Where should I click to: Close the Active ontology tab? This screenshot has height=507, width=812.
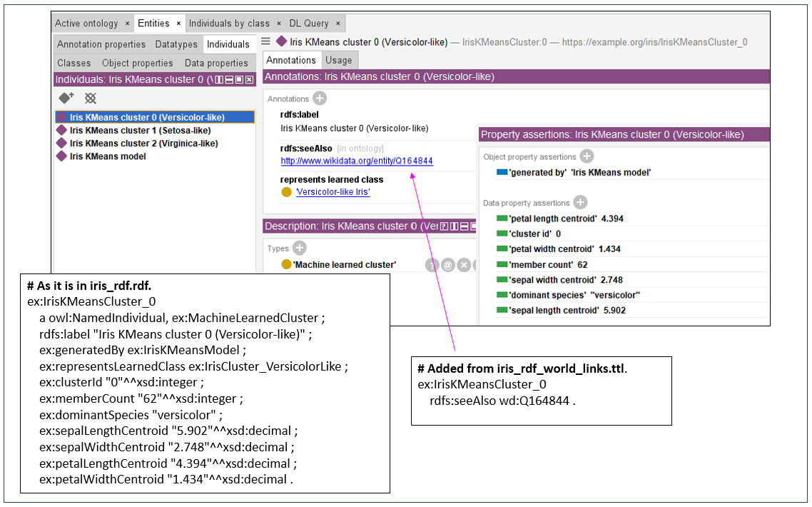tap(127, 24)
